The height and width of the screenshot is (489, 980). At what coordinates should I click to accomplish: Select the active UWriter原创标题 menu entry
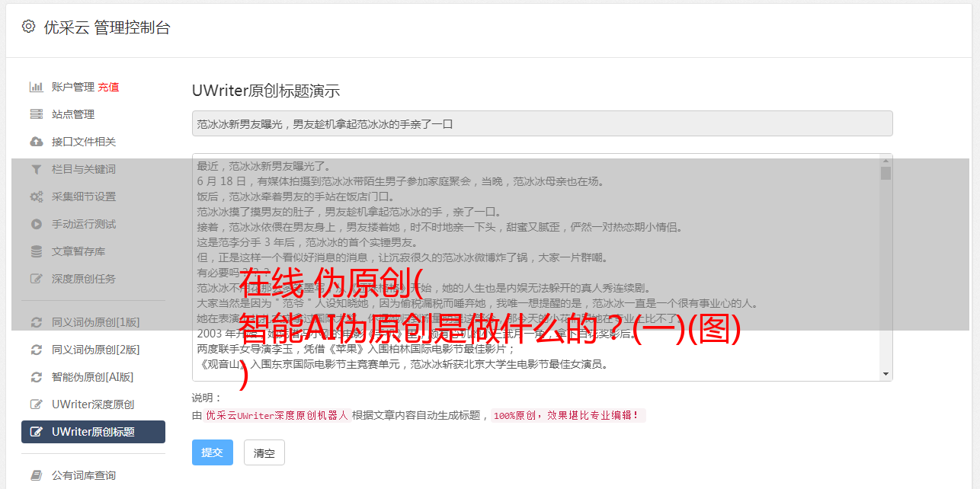pos(93,432)
